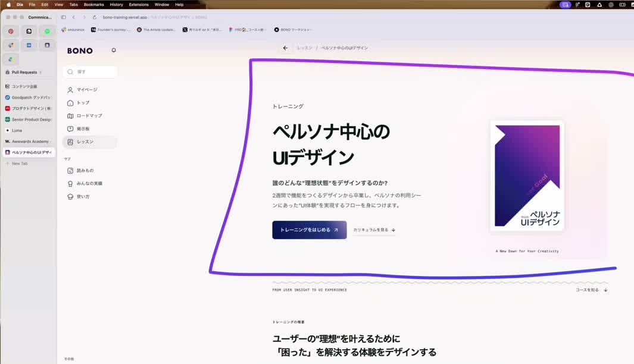This screenshot has height=364, width=634.
Task: Open the Dia app menu
Action: [x=20, y=4]
